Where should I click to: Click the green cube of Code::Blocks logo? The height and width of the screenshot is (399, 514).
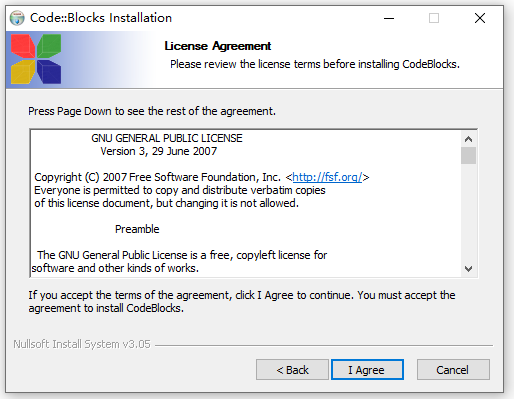[x=49, y=45]
